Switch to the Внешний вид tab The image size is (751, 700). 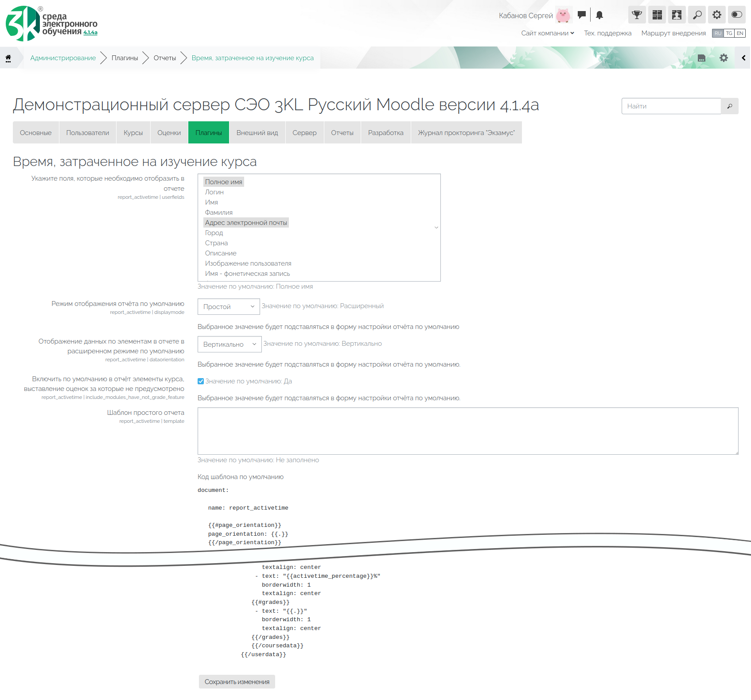[257, 133]
